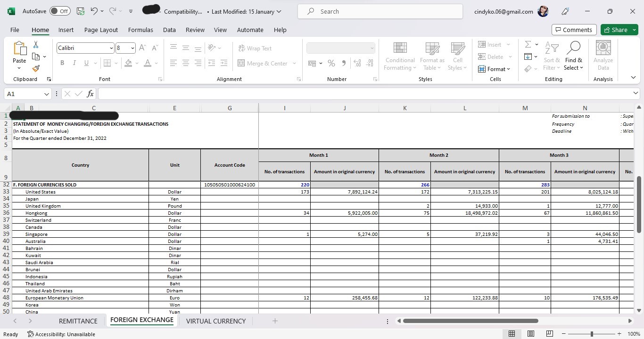Open the Comments pane button
The height and width of the screenshot is (339, 644).
(x=574, y=30)
